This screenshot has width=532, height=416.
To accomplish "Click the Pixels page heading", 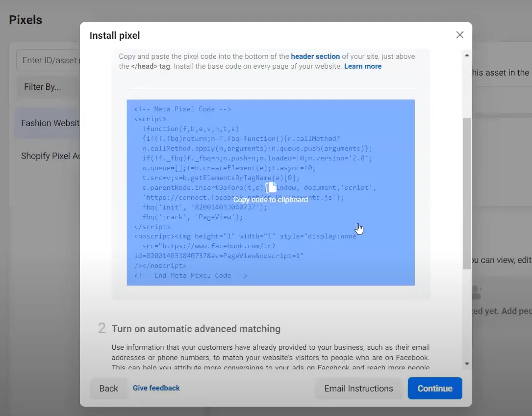I will [25, 20].
